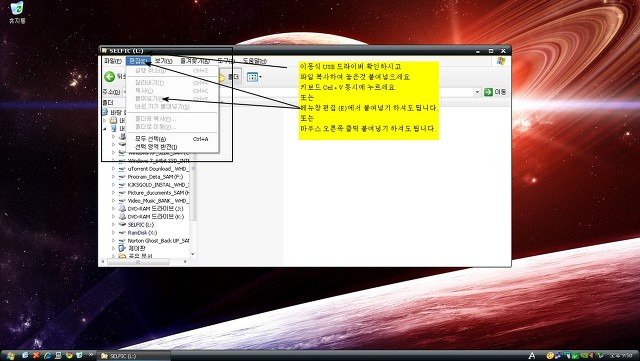Viewport: 640px width, 361px height.
Task: Click SELFIC (L:) taskbar window button
Action: pyautogui.click(x=134, y=356)
